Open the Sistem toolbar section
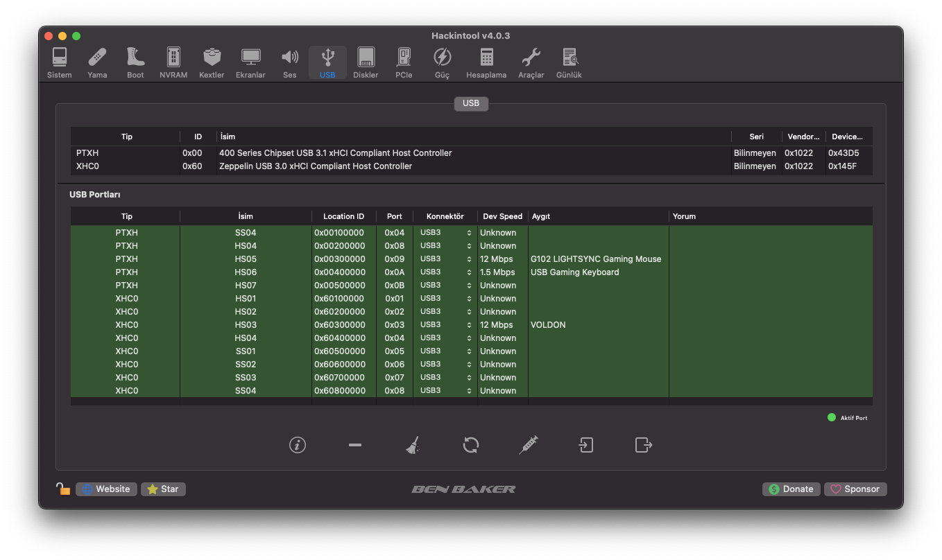This screenshot has width=942, height=560. (x=60, y=63)
